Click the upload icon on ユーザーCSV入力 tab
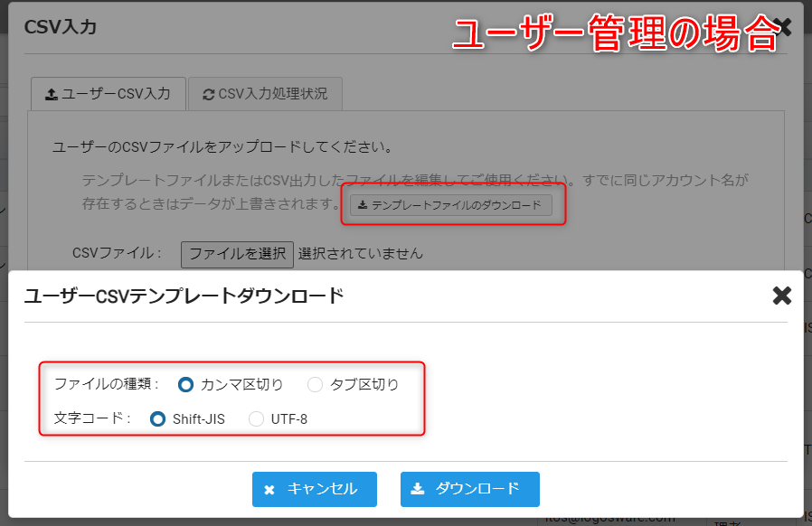 coord(52,94)
